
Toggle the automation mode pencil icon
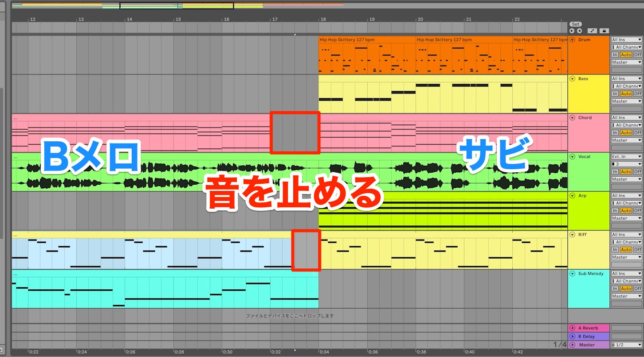click(x=592, y=31)
